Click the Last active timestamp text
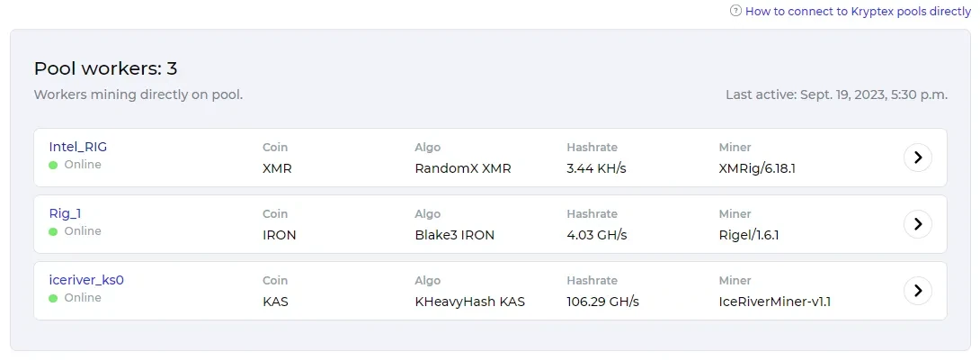Viewport: 980px width, 361px height. [836, 95]
